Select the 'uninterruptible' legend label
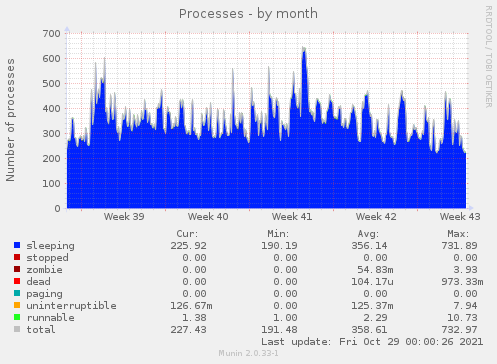497x364 pixels. (71, 306)
